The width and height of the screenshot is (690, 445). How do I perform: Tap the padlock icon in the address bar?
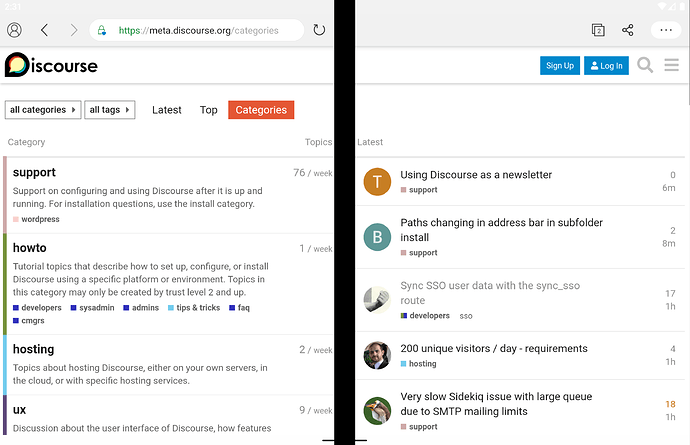point(102,30)
